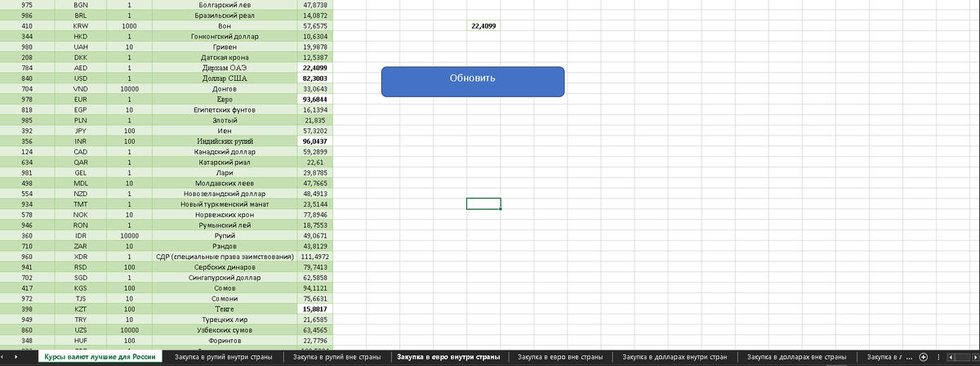
Task: Select the forint rate cell 22,7796
Action: (314, 341)
